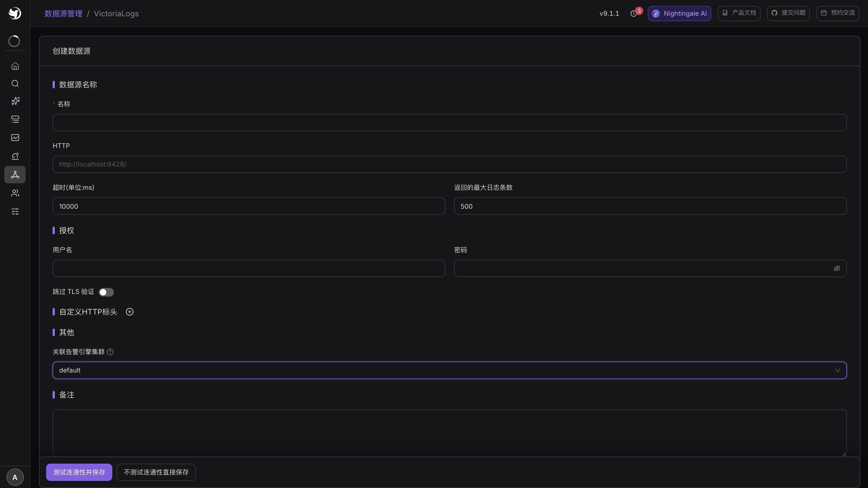Select the integrations node icon in sidebar

click(x=15, y=174)
